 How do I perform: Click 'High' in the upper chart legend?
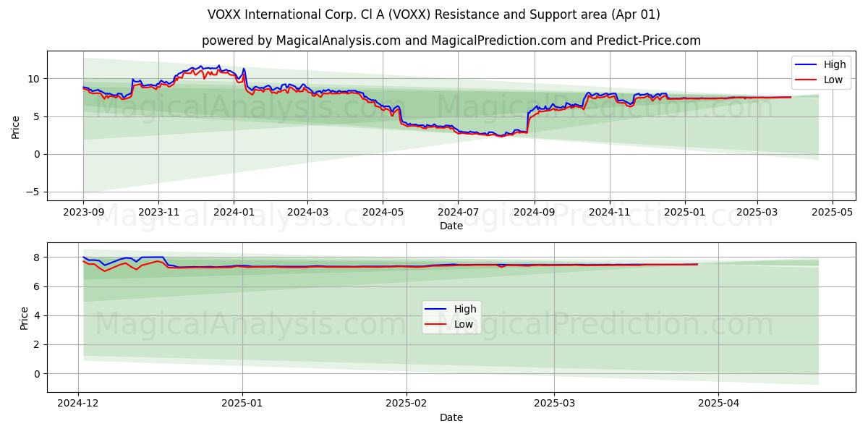[835, 65]
